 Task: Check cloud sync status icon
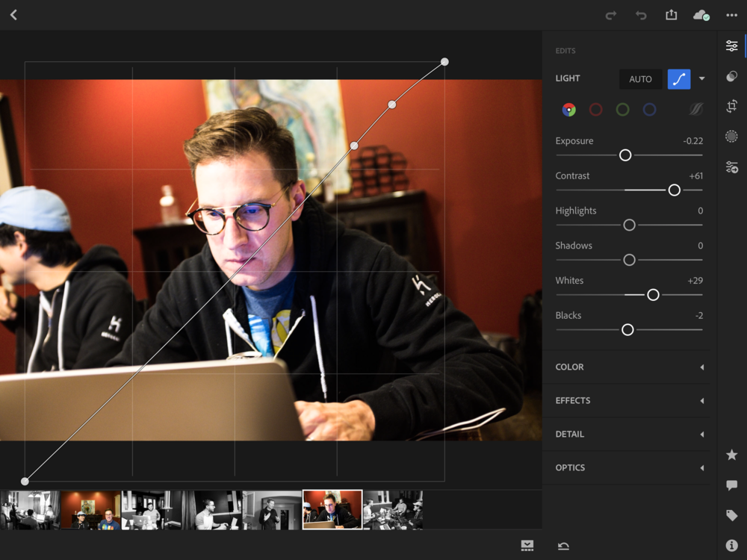701,15
